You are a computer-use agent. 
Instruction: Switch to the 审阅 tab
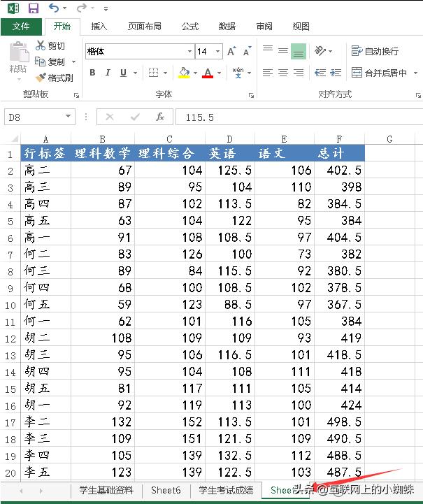[264, 27]
